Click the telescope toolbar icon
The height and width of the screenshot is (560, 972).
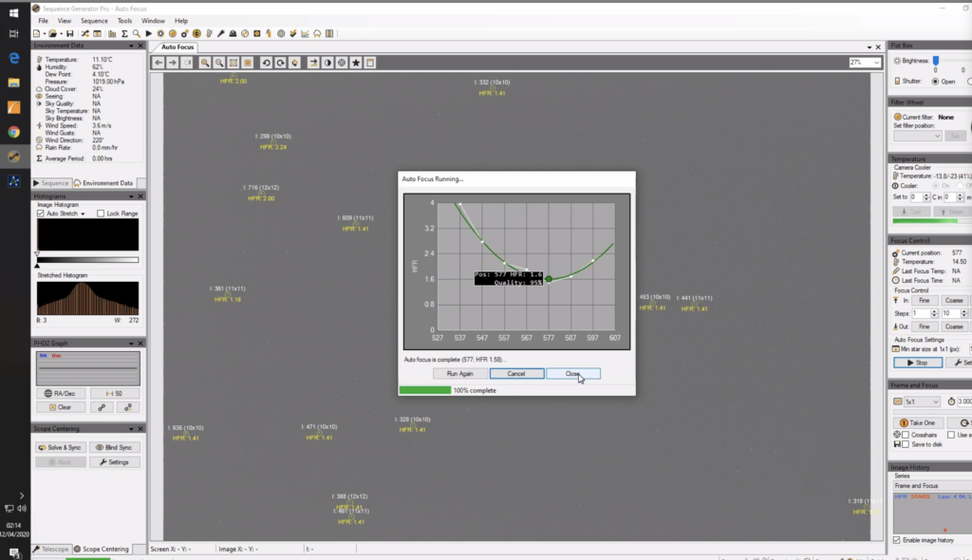[220, 33]
